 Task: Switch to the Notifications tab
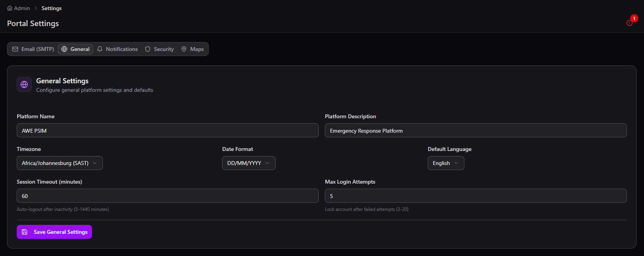pos(117,49)
